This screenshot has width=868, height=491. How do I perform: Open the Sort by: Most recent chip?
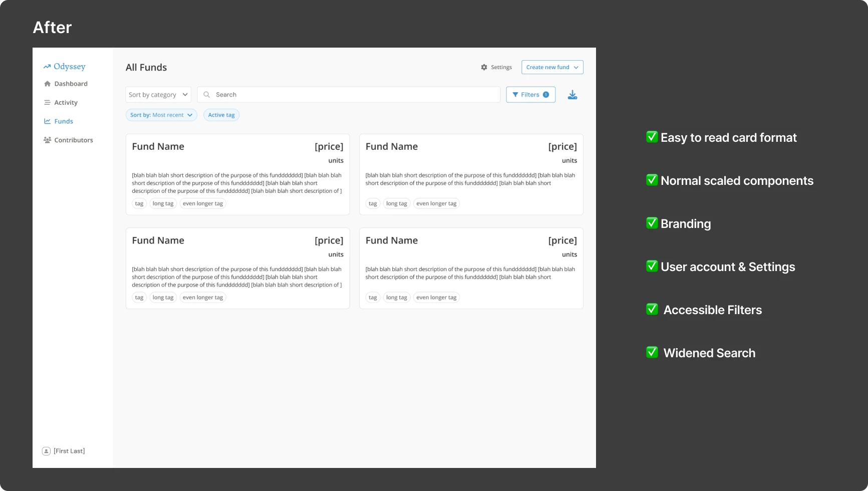161,115
